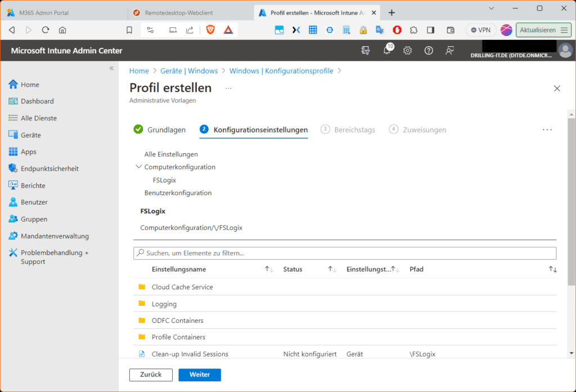The width and height of the screenshot is (576, 392).
Task: Open the feedback icon in the portal header
Action: pos(449,50)
